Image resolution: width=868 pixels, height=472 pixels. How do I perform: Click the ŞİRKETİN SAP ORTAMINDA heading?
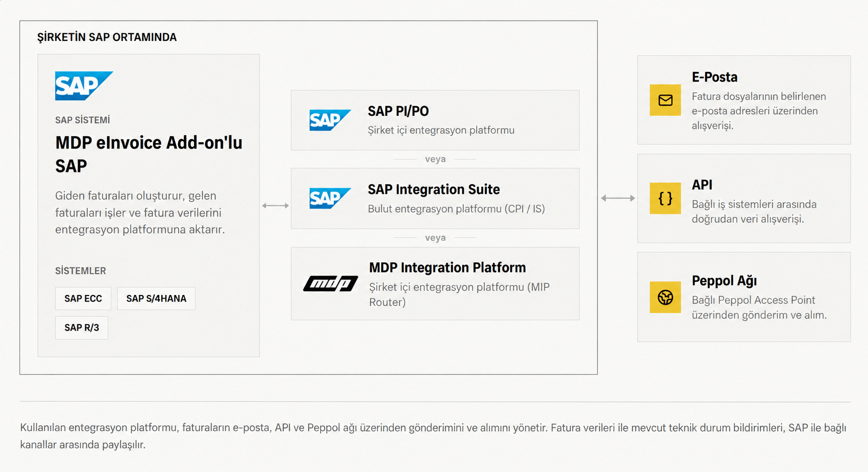[x=107, y=37]
